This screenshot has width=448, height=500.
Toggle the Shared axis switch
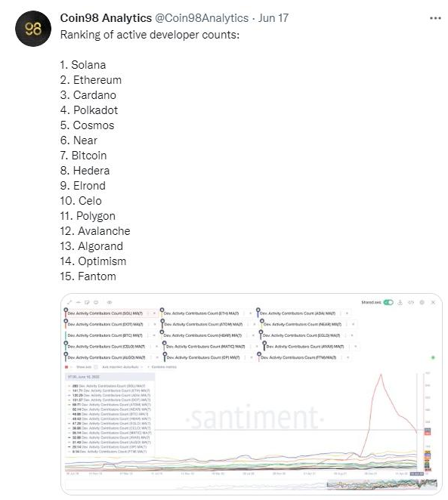388,302
